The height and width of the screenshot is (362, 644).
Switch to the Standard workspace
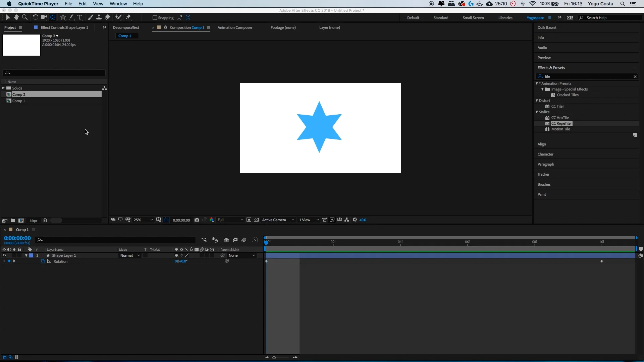click(441, 18)
